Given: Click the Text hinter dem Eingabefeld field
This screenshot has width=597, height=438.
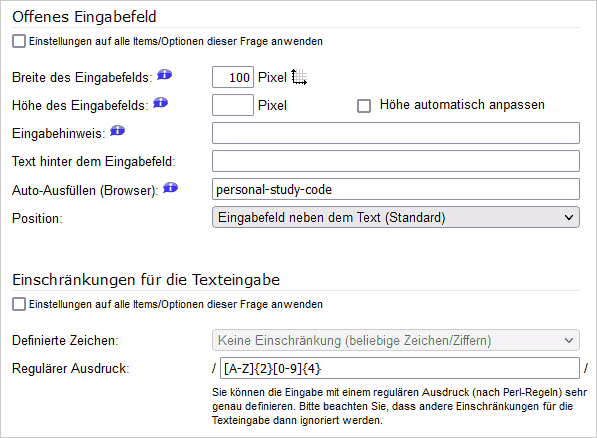Looking at the screenshot, I should pyautogui.click(x=396, y=161).
